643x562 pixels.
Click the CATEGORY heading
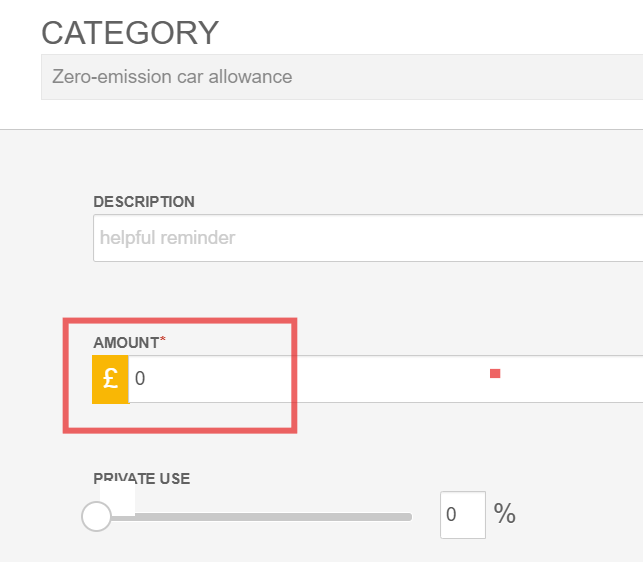pyautogui.click(x=130, y=33)
